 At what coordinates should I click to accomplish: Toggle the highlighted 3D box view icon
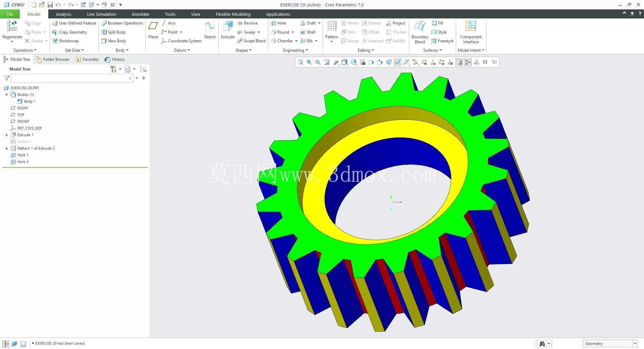click(x=397, y=62)
